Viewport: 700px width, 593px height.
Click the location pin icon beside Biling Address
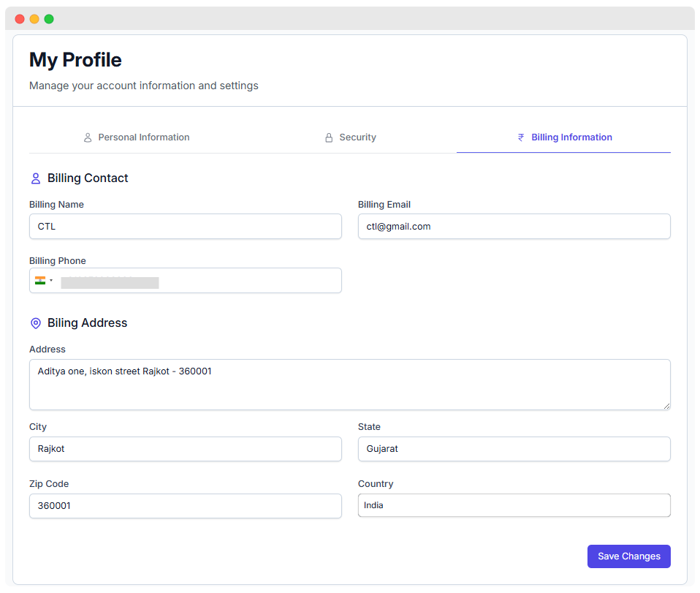tap(36, 323)
